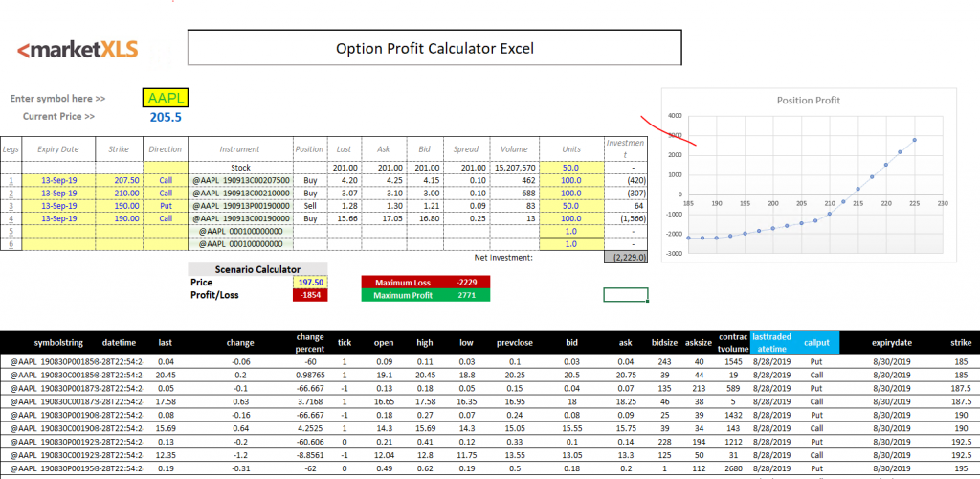The height and width of the screenshot is (479, 980).
Task: Select strike 207.50 in leg 1
Action: point(120,180)
